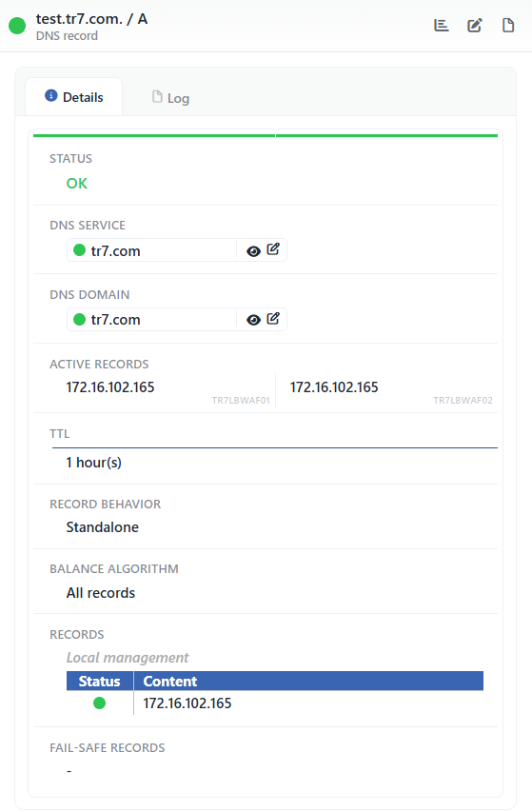
Task: Switch to the Log tab
Action: click(x=170, y=97)
